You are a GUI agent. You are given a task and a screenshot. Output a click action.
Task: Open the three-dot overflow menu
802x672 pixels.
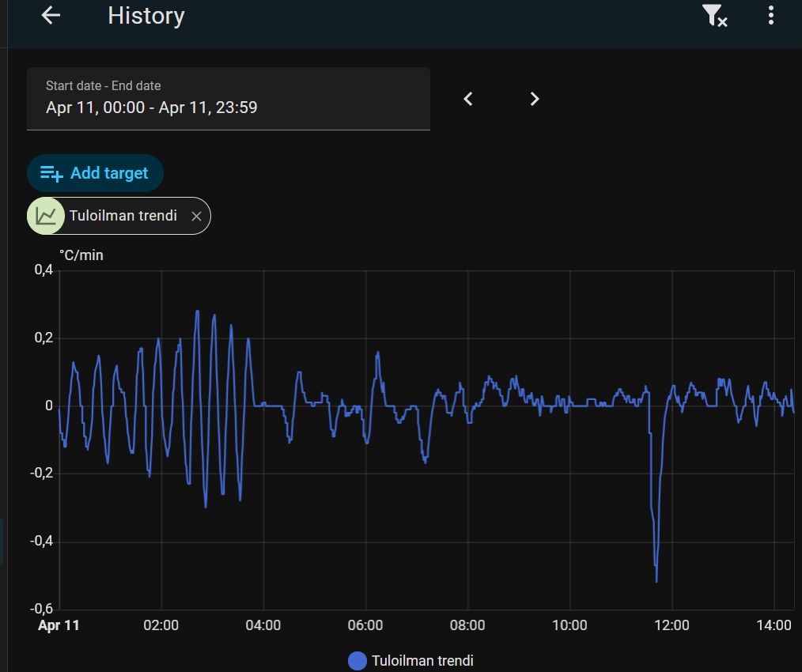[x=771, y=16]
